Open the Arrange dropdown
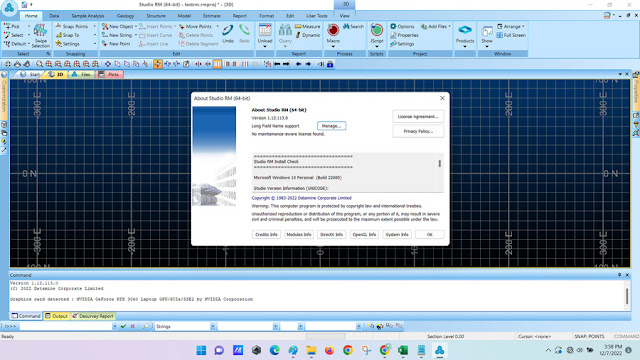 [x=511, y=26]
